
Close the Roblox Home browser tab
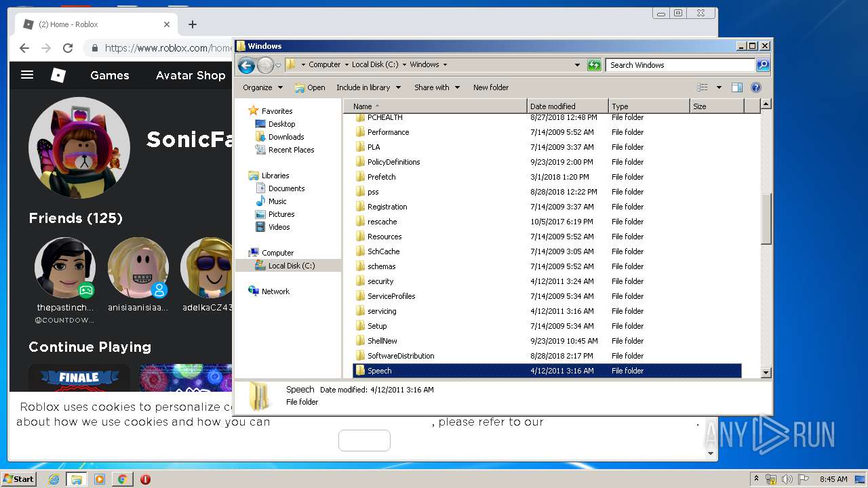[x=167, y=24]
